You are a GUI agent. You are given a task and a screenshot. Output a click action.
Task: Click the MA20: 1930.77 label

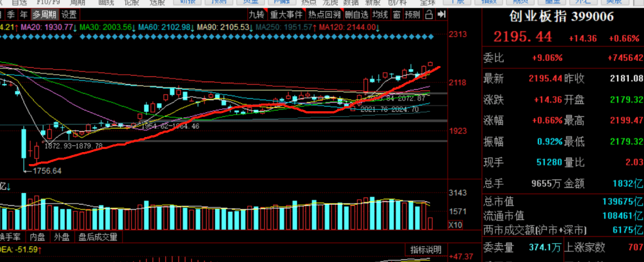[x=48, y=28]
